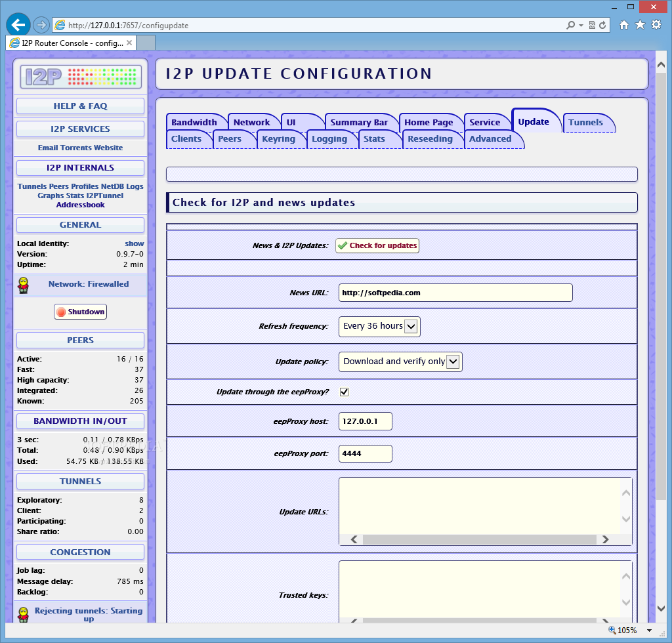Open the Update policy dropdown

click(x=400, y=362)
